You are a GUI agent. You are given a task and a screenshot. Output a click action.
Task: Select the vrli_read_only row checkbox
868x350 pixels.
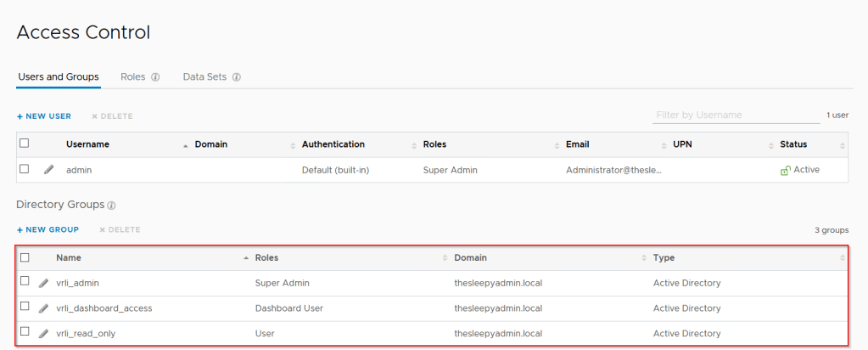tap(25, 332)
